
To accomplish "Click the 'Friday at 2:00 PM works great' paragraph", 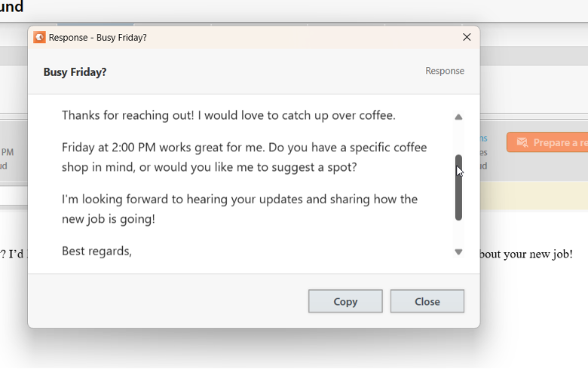I will click(244, 157).
